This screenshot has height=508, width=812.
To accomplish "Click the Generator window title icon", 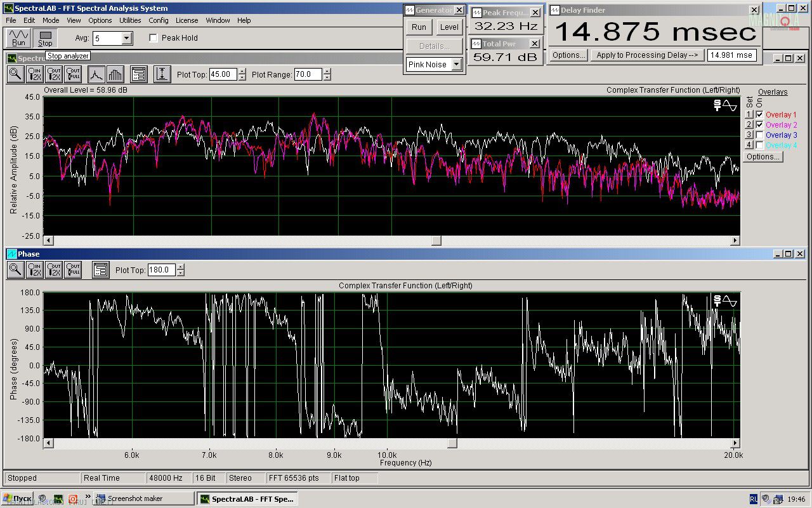I will (x=409, y=10).
